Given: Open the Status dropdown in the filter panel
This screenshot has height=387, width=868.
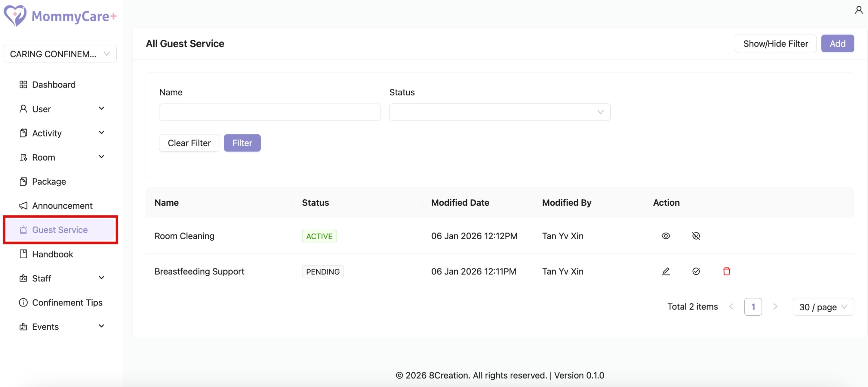Looking at the screenshot, I should click(x=499, y=112).
